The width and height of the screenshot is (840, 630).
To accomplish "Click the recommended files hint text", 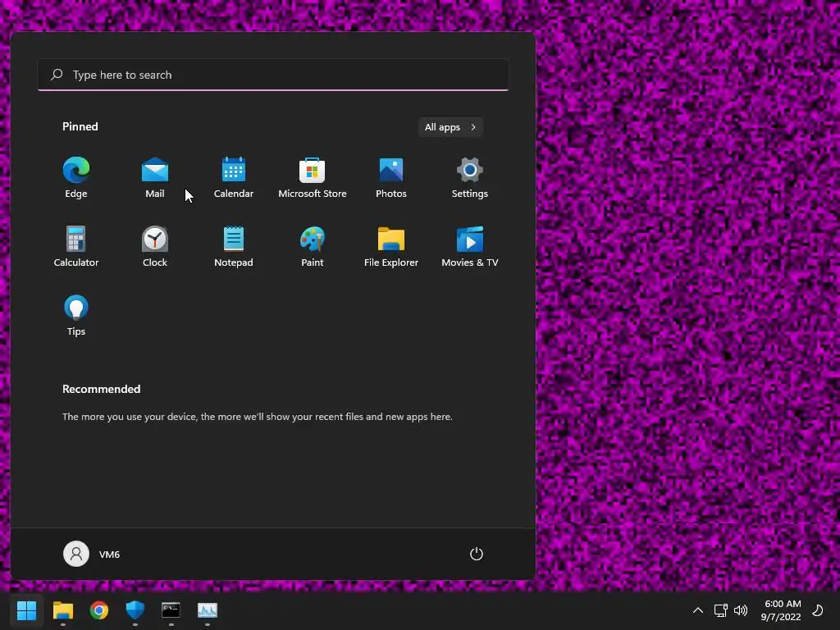I will tap(257, 417).
